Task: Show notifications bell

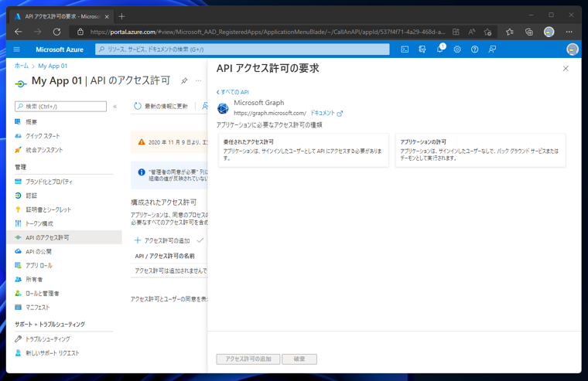Action: click(x=440, y=49)
